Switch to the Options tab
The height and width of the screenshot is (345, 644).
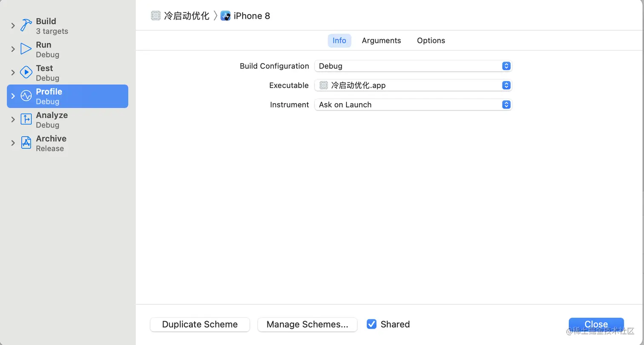(x=431, y=41)
